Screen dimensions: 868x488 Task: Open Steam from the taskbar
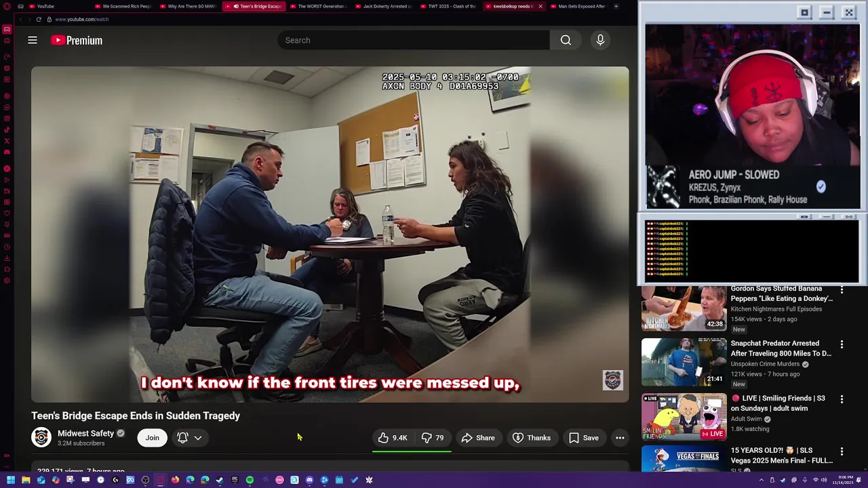click(220, 480)
